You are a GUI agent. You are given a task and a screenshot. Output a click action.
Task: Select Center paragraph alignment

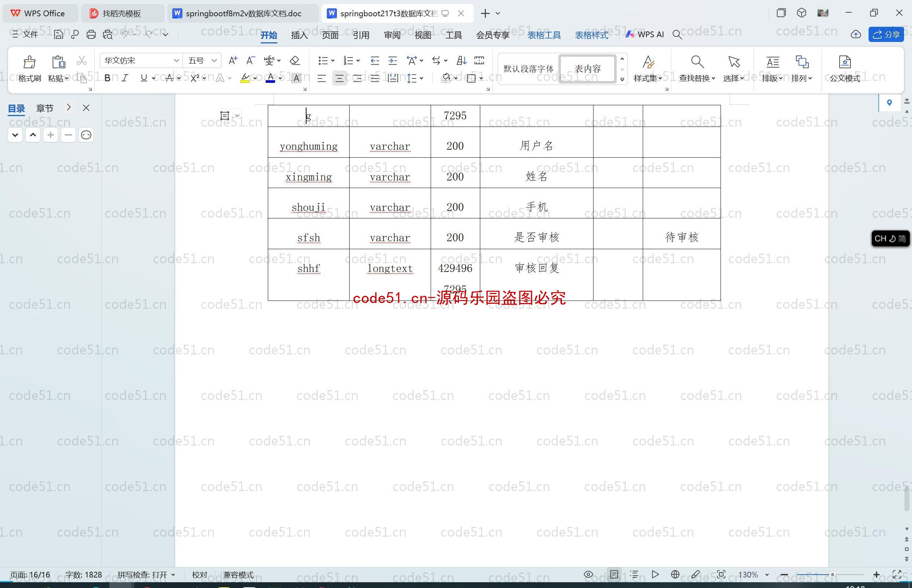click(x=339, y=78)
